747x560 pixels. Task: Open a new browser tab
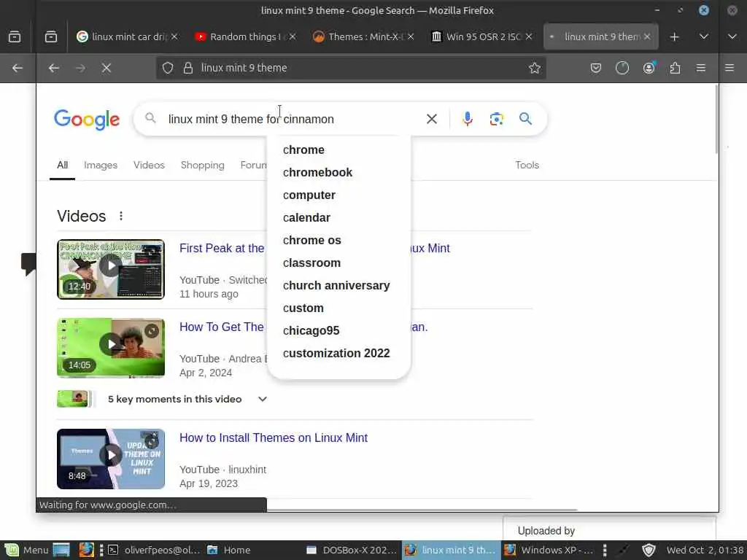(674, 36)
